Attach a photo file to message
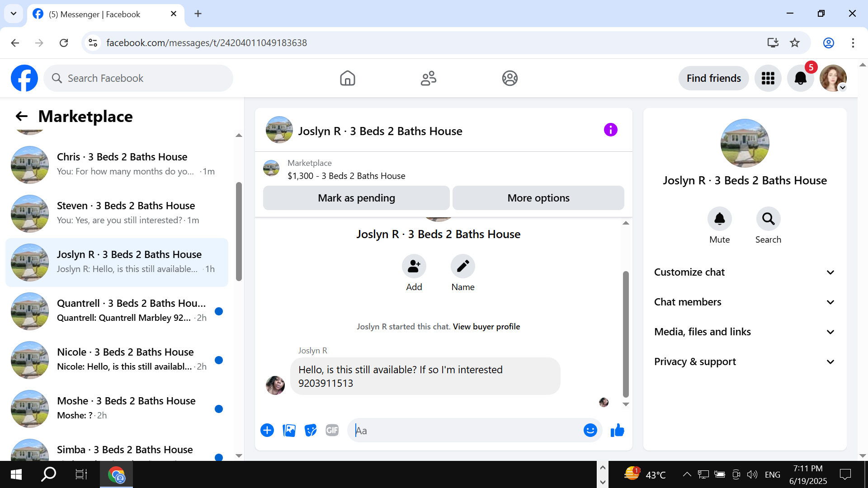The width and height of the screenshot is (868, 488). [x=289, y=431]
